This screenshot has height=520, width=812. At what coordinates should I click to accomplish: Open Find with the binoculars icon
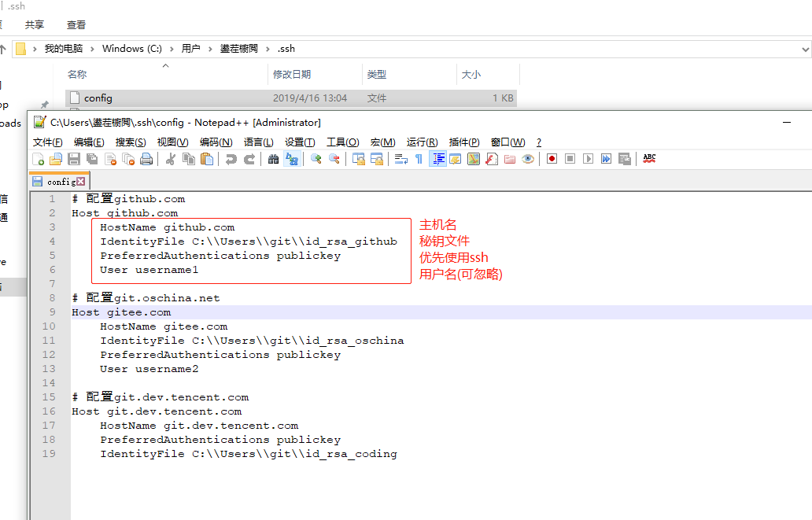[274, 159]
